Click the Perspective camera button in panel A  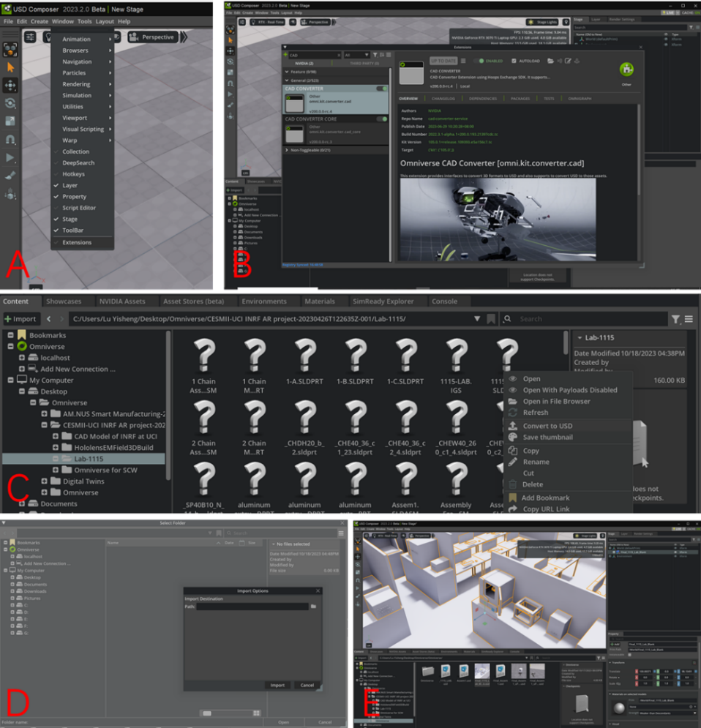tap(153, 37)
